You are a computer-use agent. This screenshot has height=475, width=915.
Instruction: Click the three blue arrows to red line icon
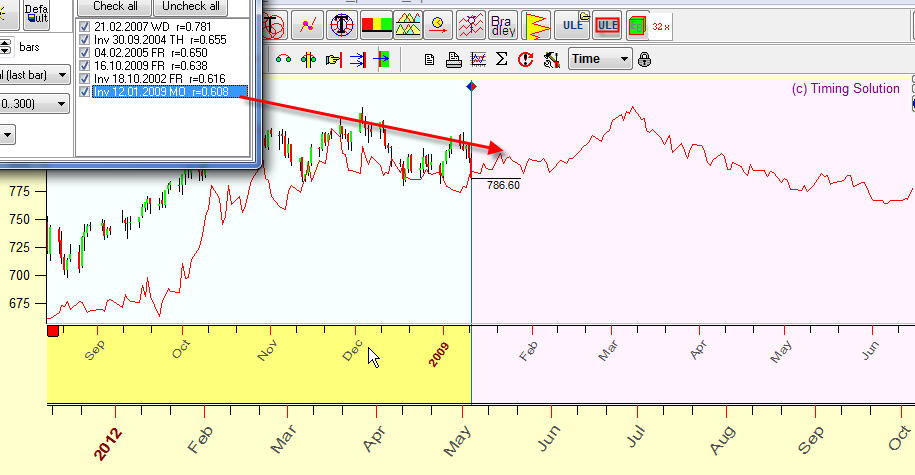(358, 59)
